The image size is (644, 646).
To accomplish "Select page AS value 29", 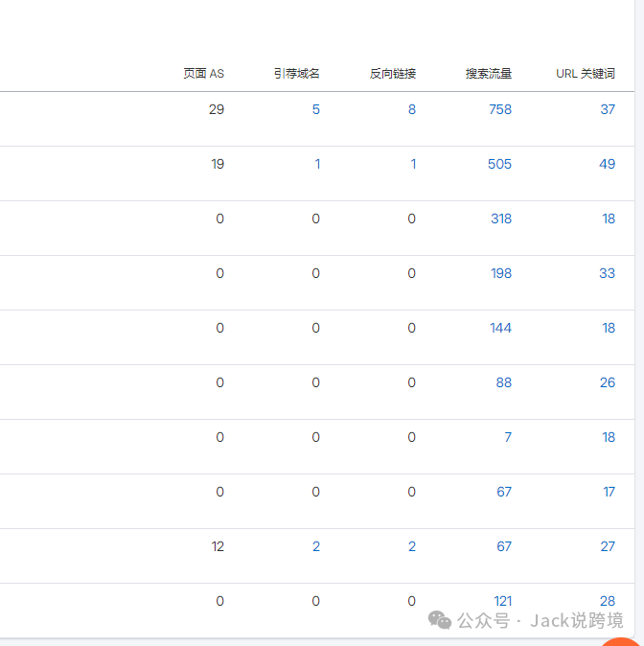I will click(x=217, y=109).
